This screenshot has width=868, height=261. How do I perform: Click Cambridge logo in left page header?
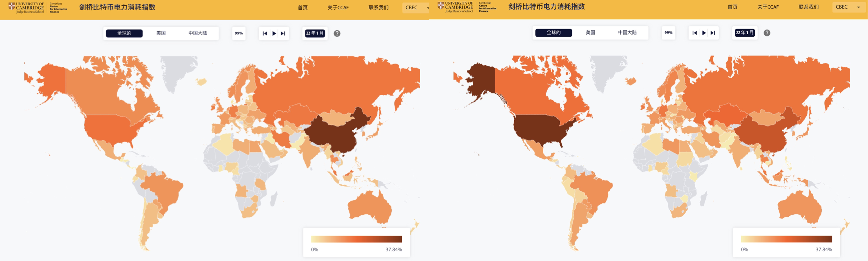(x=27, y=7)
